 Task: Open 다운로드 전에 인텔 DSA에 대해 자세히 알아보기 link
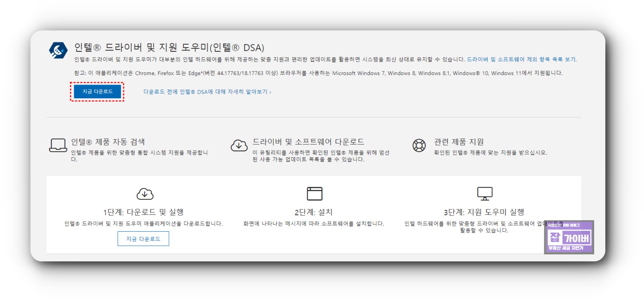pyautogui.click(x=207, y=92)
